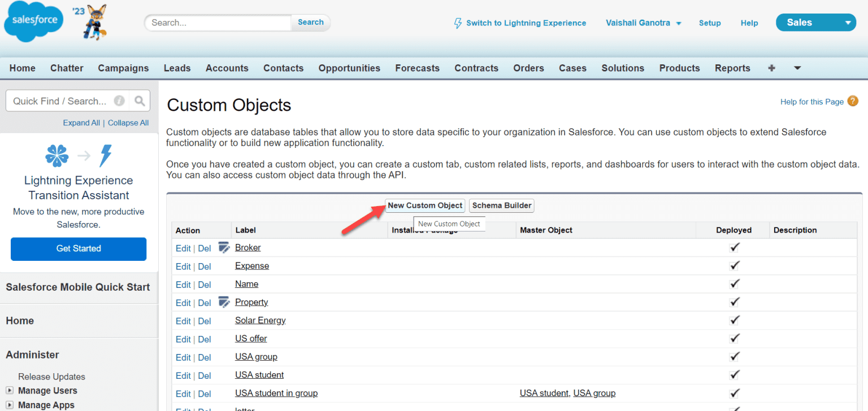Click the New Custom Object button
Screen dimensions: 868x411
(424, 205)
